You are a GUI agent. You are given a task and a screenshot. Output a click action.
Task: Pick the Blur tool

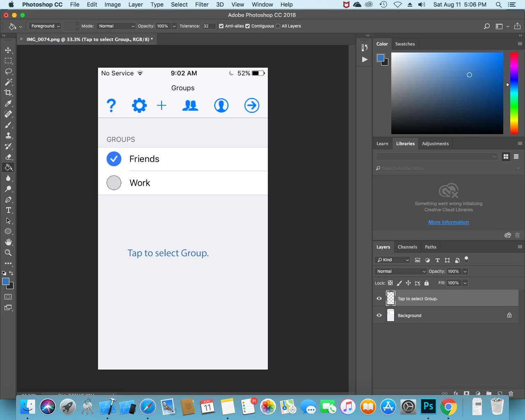point(8,178)
